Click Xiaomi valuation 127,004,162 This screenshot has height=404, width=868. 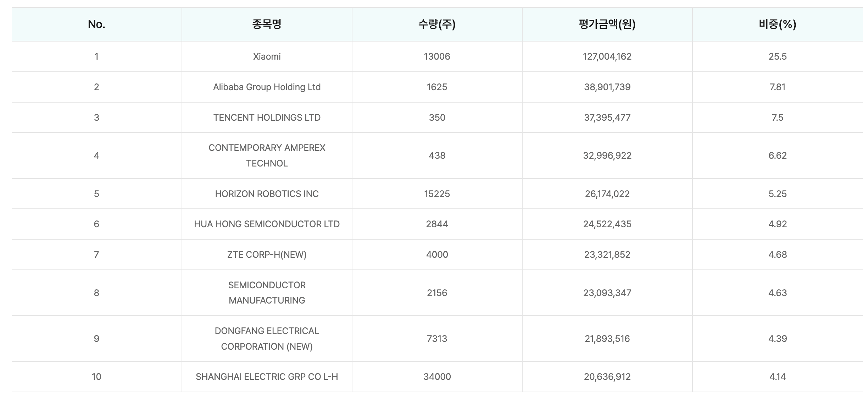coord(607,56)
